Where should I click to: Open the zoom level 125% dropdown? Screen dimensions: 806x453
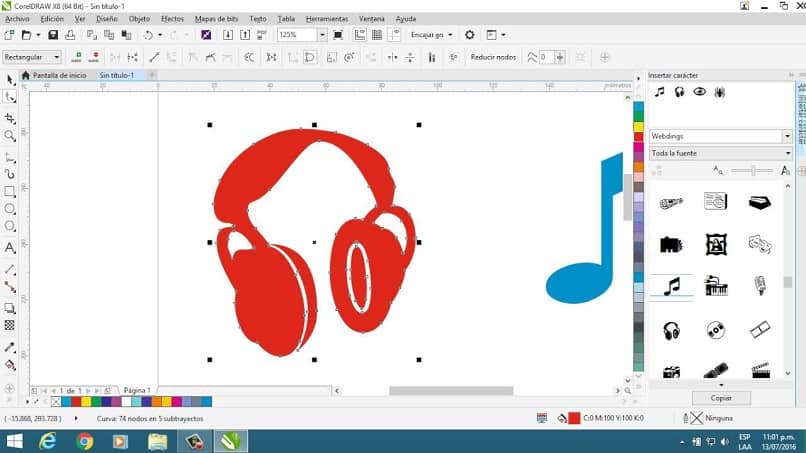coord(321,35)
